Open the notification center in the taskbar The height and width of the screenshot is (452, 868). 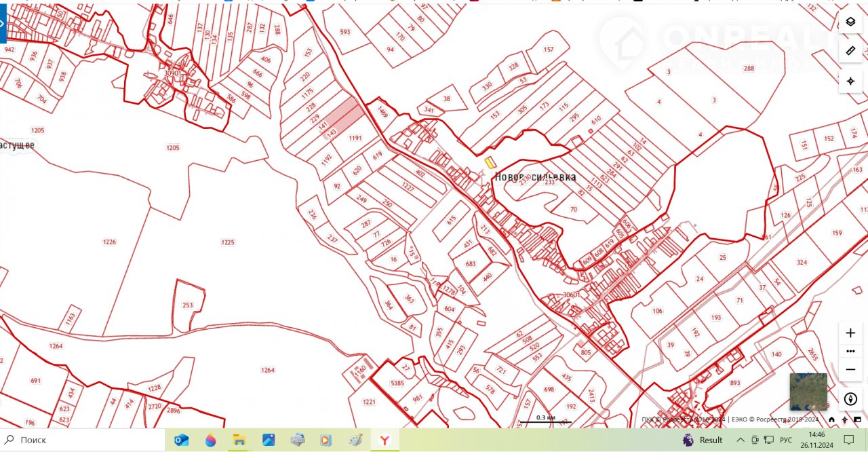click(x=848, y=440)
